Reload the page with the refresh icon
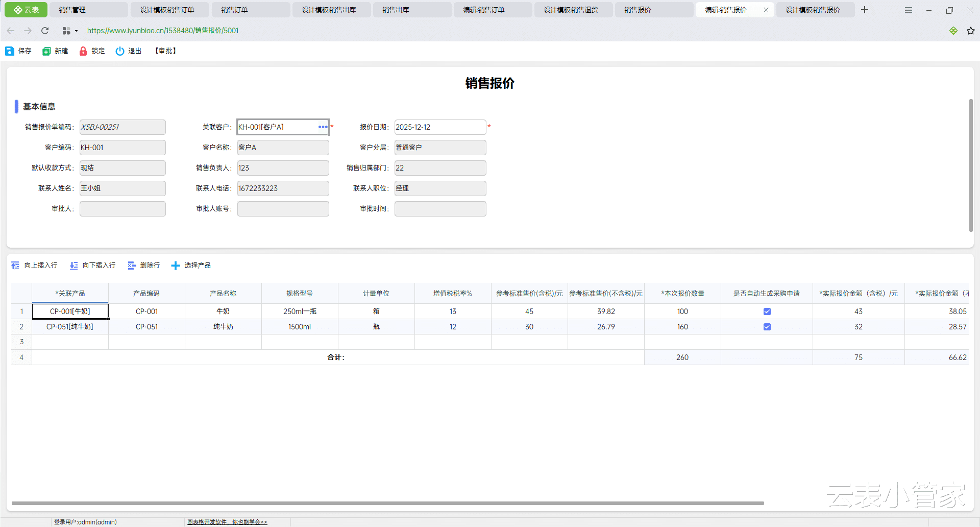 coord(45,31)
